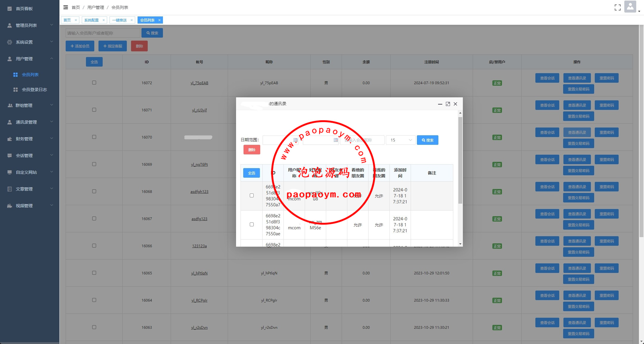Switch to the 系统配置 tab
Image resolution: width=644 pixels, height=344 pixels.
pyautogui.click(x=91, y=20)
